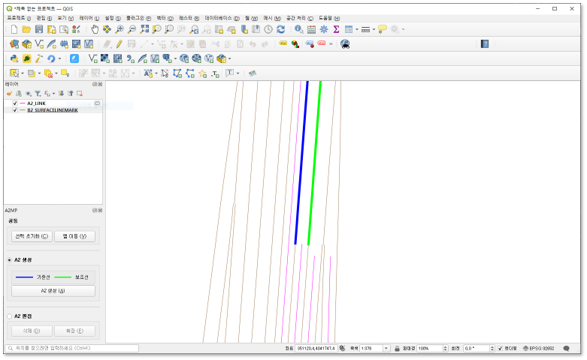587x360 pixels.
Task: Open the 플러그인 menu
Action: click(138, 18)
